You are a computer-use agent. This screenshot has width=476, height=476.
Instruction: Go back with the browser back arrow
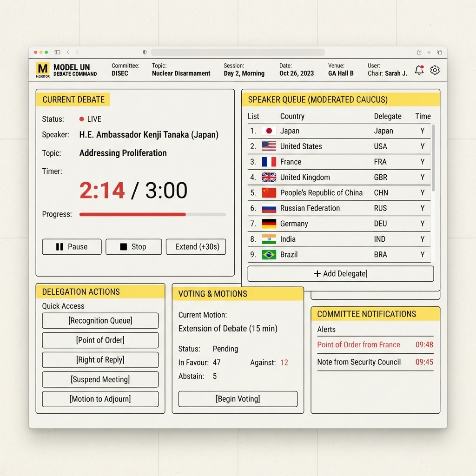click(x=68, y=52)
